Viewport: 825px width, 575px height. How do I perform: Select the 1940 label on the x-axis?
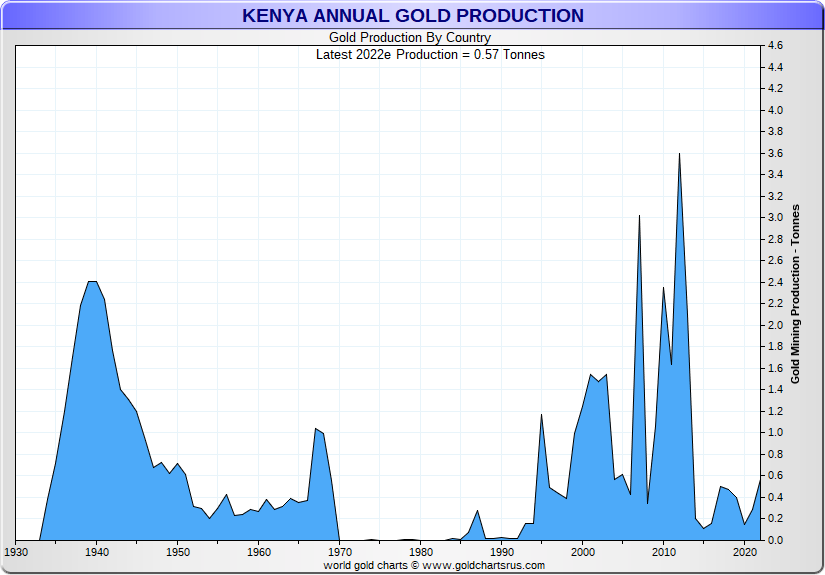point(97,551)
